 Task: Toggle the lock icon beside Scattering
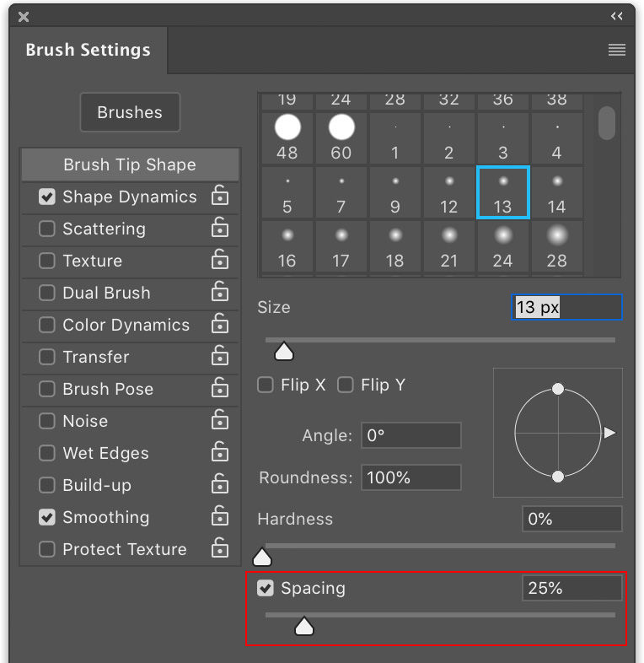[x=219, y=229]
